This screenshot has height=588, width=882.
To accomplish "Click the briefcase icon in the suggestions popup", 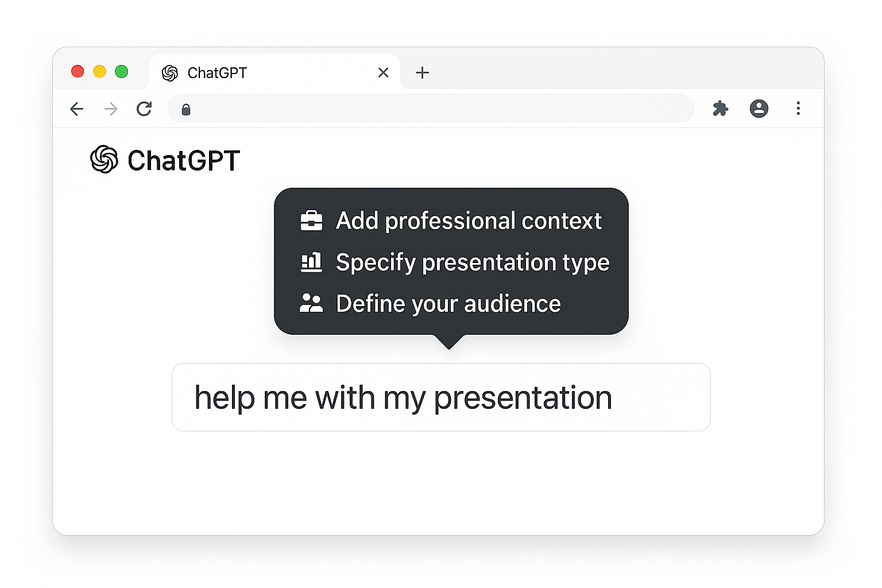I will [x=311, y=221].
